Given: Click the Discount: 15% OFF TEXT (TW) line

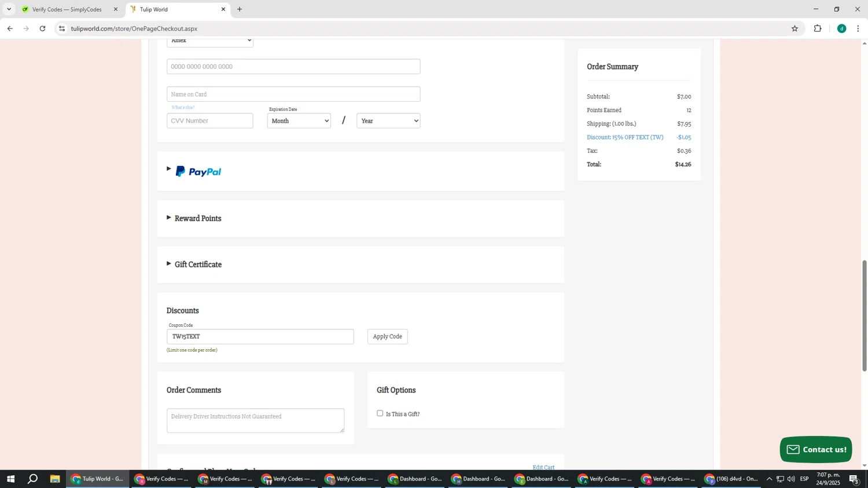Looking at the screenshot, I should coord(625,138).
